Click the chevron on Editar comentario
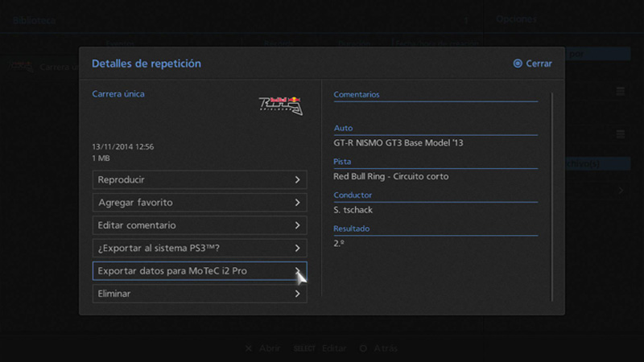 (x=297, y=226)
